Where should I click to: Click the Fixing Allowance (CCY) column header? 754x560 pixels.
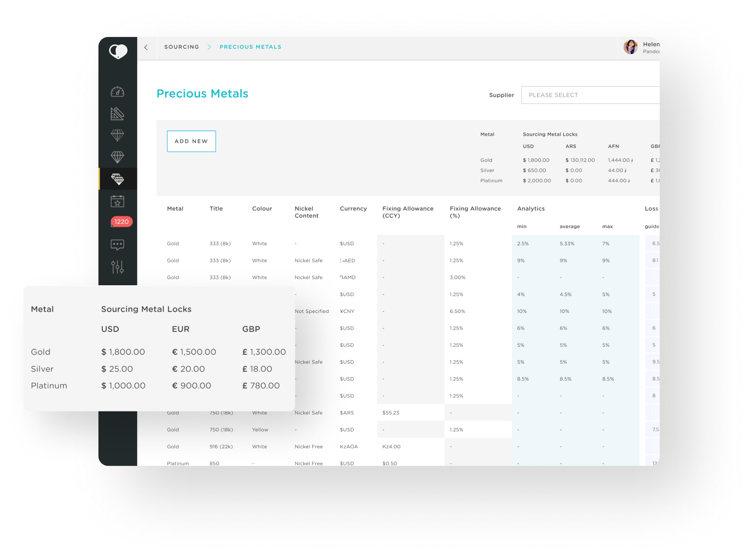(408, 212)
